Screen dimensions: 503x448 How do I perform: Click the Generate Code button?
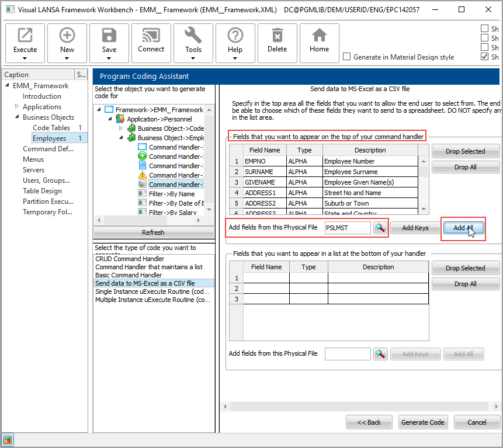(423, 422)
